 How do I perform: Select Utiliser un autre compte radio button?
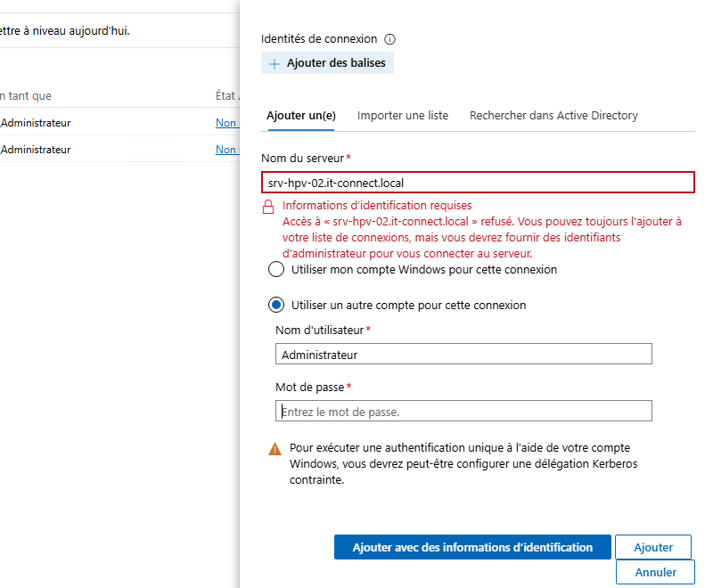coord(276,305)
